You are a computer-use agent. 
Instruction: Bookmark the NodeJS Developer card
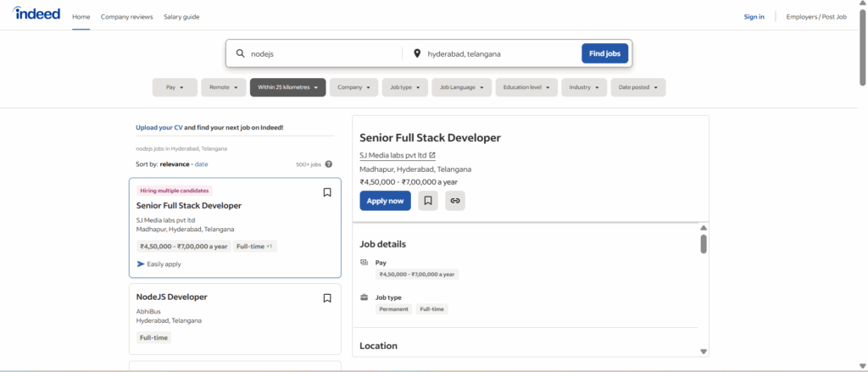[x=327, y=297]
